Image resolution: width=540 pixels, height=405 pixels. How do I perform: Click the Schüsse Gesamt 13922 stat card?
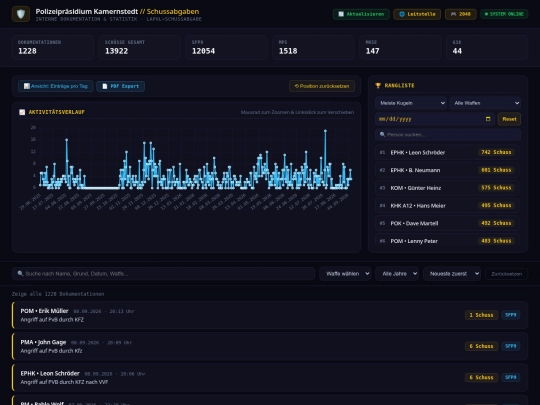point(140,47)
